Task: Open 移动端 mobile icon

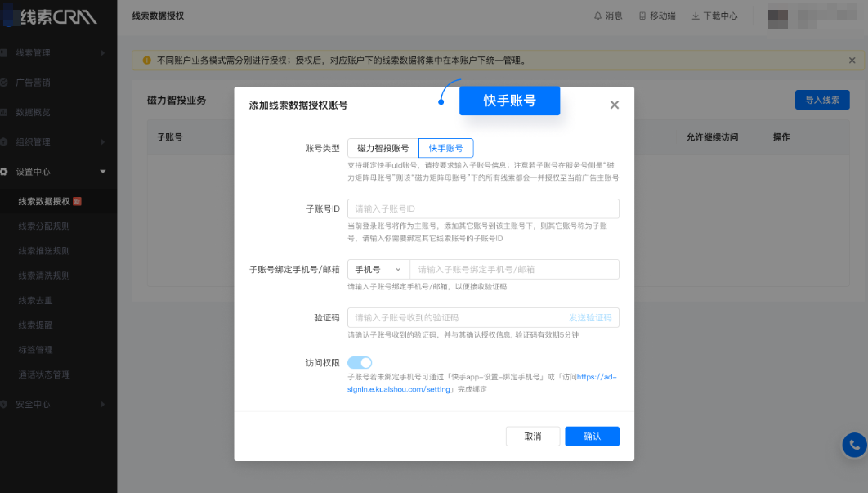Action: 642,16
